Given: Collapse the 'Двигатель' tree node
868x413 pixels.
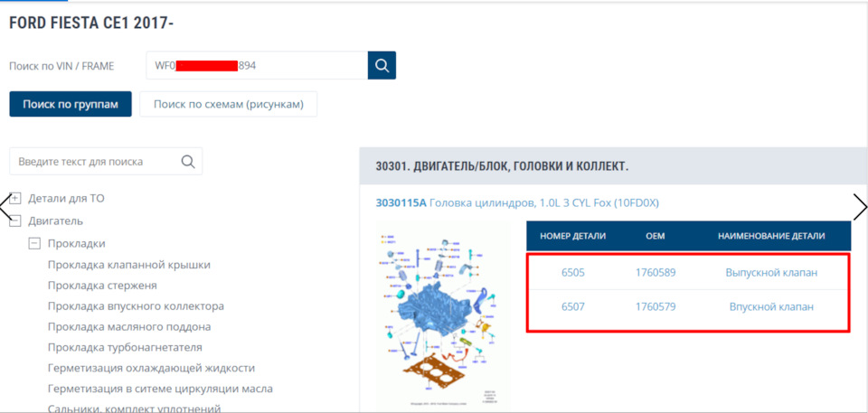Looking at the screenshot, I should [15, 221].
